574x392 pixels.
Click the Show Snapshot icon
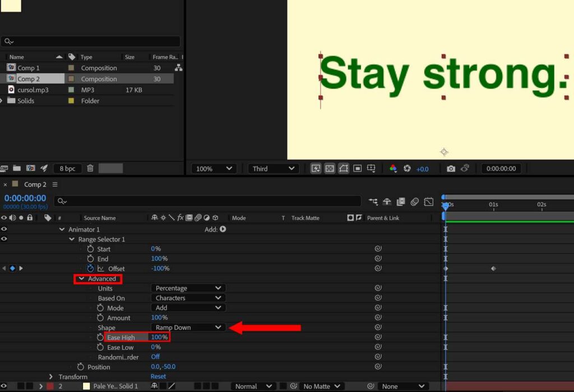465,168
